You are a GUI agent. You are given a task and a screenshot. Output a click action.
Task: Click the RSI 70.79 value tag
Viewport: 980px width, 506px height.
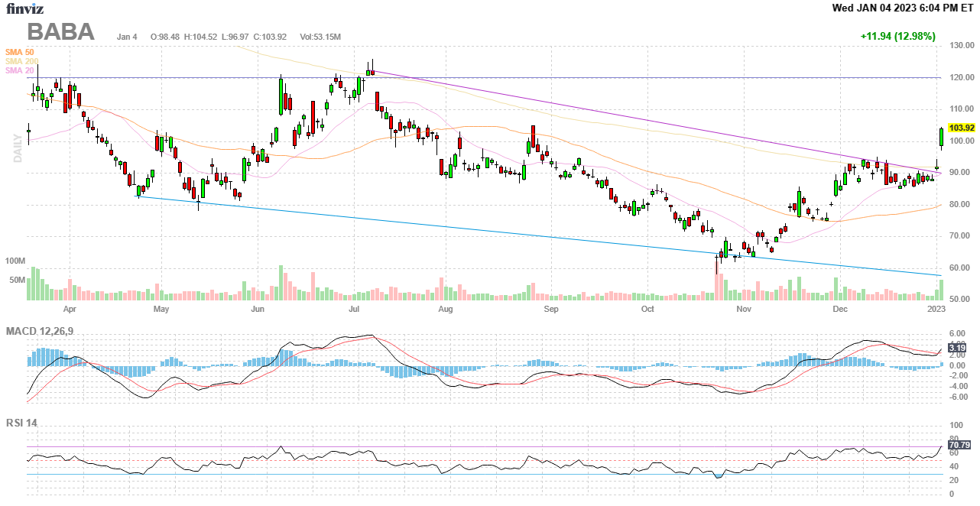point(959,444)
